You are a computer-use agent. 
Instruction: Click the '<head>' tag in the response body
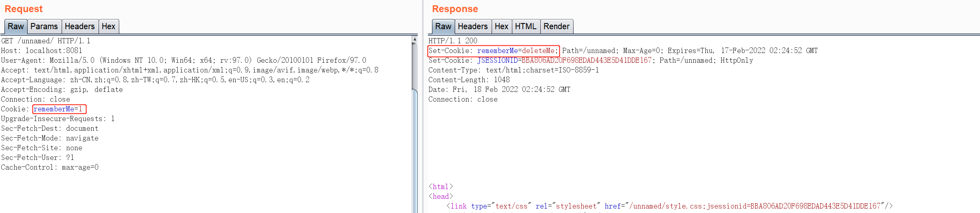click(441, 196)
